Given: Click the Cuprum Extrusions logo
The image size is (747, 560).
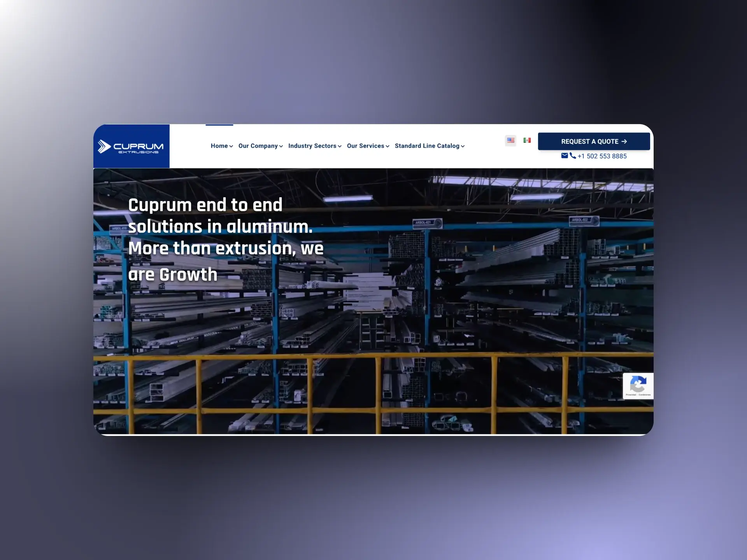Looking at the screenshot, I should (x=132, y=146).
